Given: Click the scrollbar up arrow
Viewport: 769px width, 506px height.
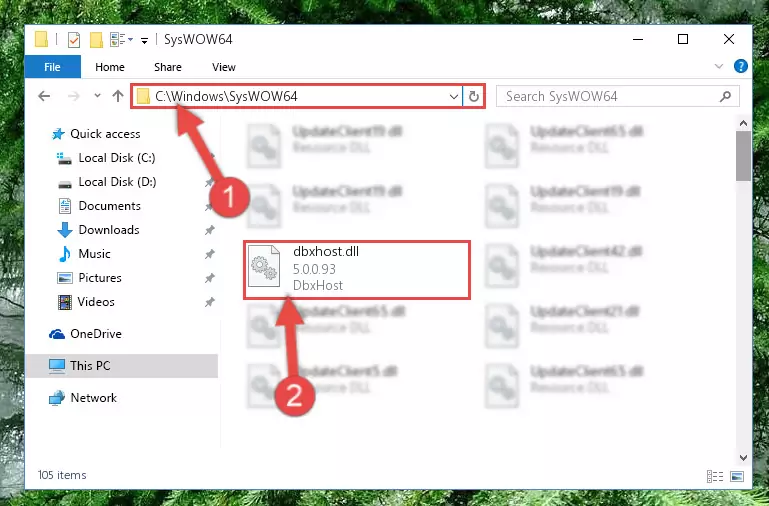Looking at the screenshot, I should (x=743, y=123).
